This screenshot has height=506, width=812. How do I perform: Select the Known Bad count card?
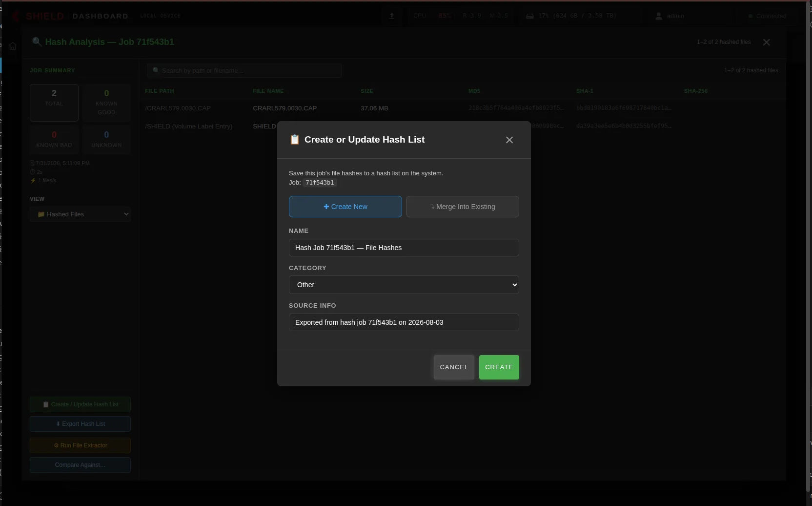[x=54, y=140]
